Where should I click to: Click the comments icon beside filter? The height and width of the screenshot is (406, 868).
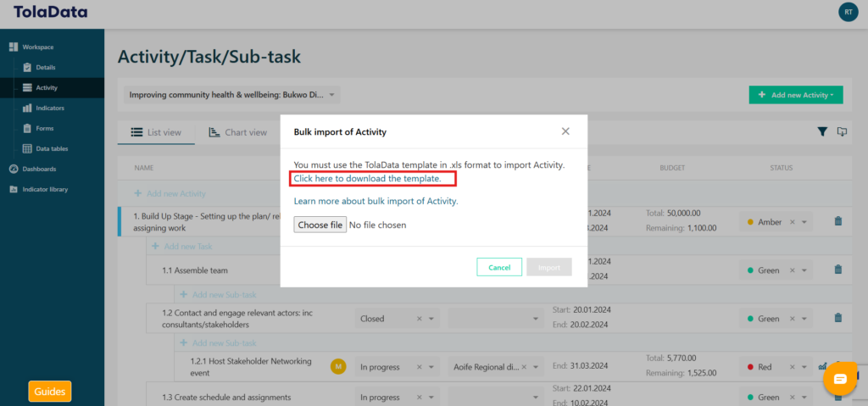click(x=842, y=131)
